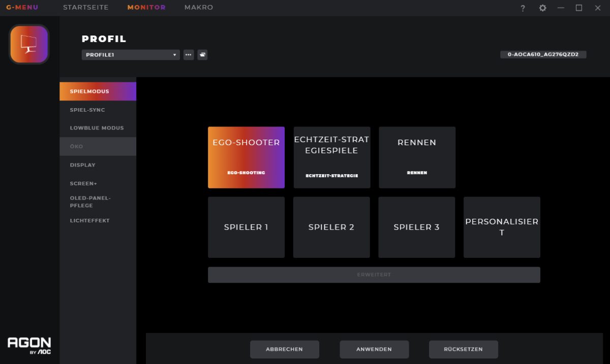Choose the SPIELER 2 preset tile

pos(331,227)
